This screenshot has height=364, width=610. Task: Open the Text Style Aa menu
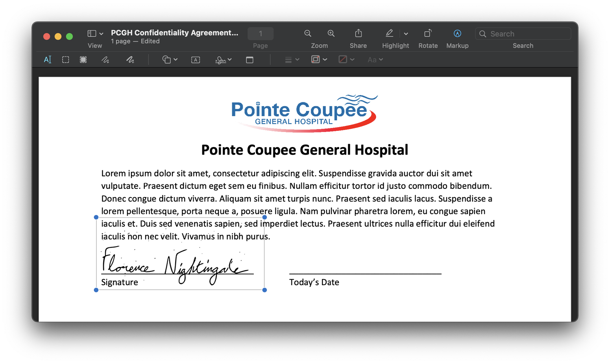[375, 60]
